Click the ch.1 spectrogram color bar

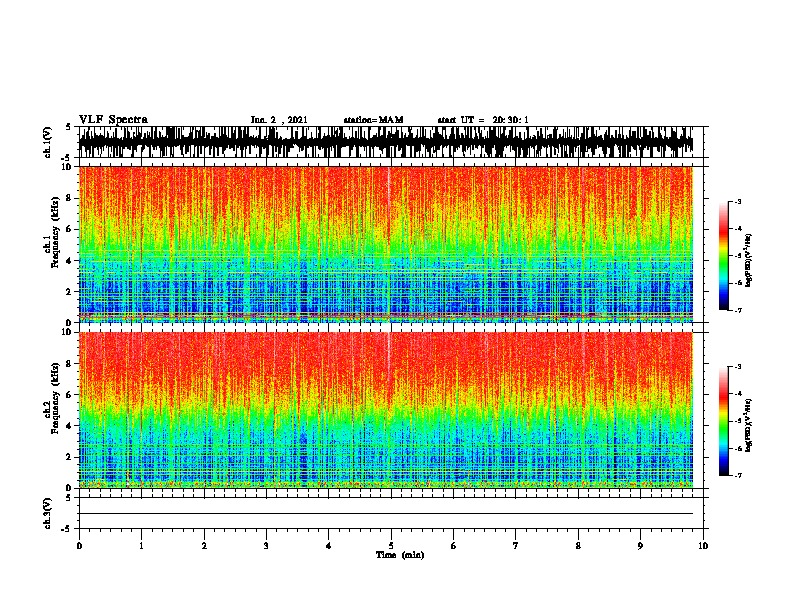(723, 256)
